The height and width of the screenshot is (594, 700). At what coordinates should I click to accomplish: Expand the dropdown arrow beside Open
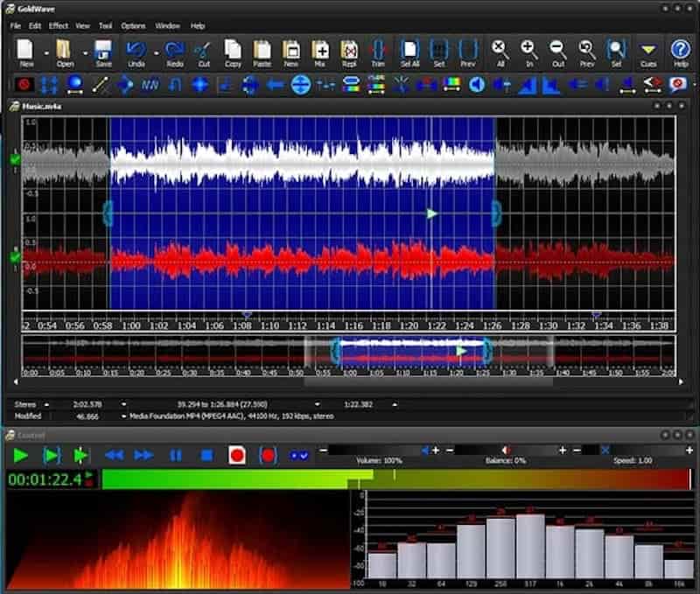click(x=85, y=53)
